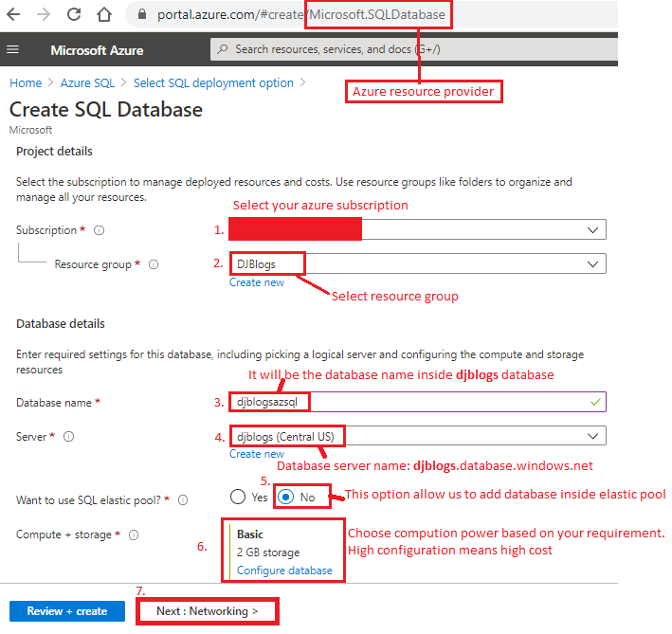Click the Create SQL Database heading
Image resolution: width=672 pixels, height=634 pixels.
[x=106, y=109]
